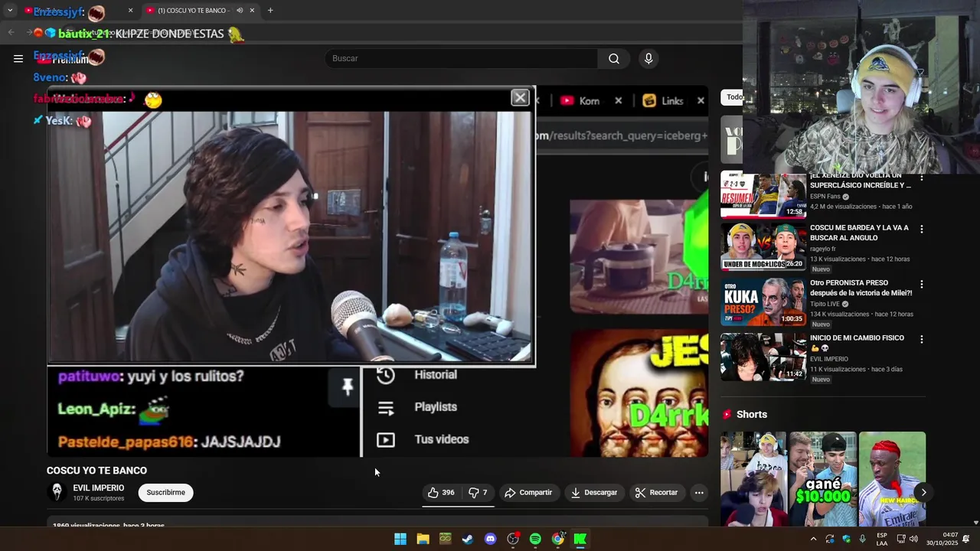Open the ESPN Fans superclásico video thumbnail
This screenshot has width=980, height=551.
click(x=763, y=194)
